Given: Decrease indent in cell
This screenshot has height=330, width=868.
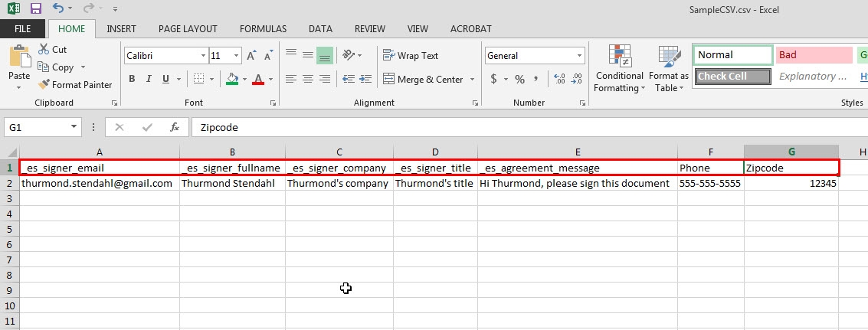Looking at the screenshot, I should (x=349, y=79).
